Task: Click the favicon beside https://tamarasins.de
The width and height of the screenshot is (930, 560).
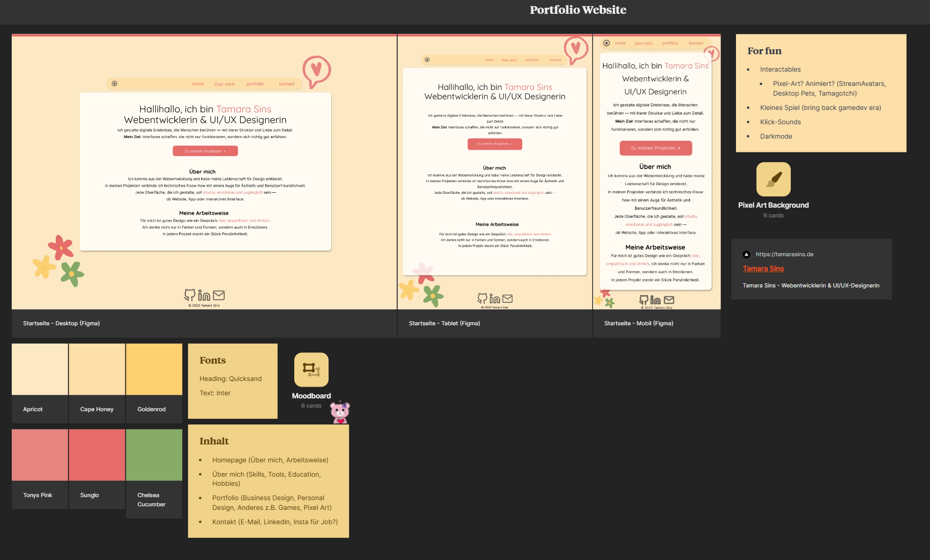Action: click(x=746, y=254)
